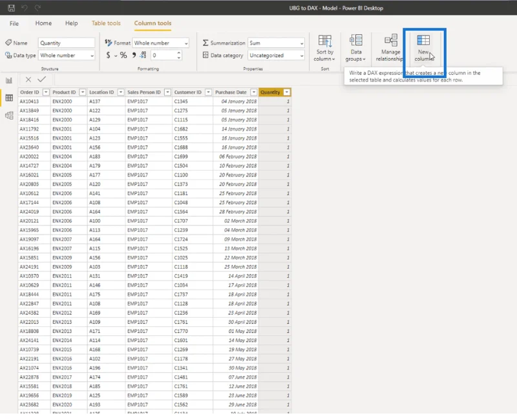Click cell AX20022 in Order ID column

[29, 156]
